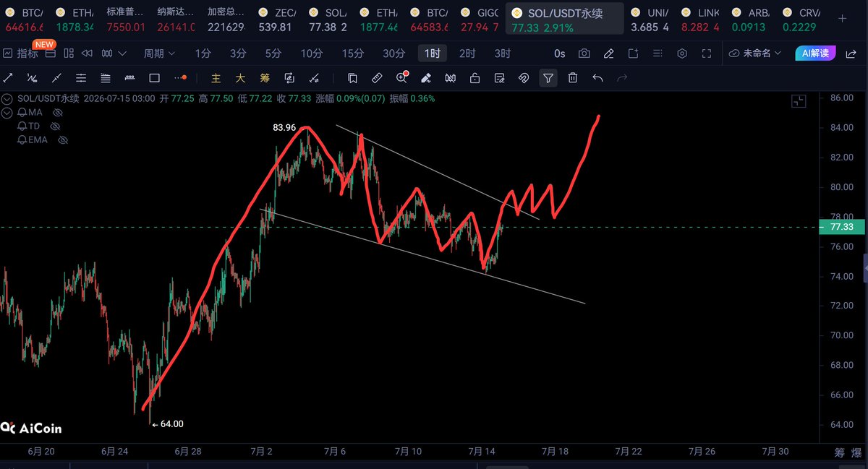The height and width of the screenshot is (469, 868).
Task: Pick the Fibonacci retracement lines tool
Action: (x=106, y=78)
